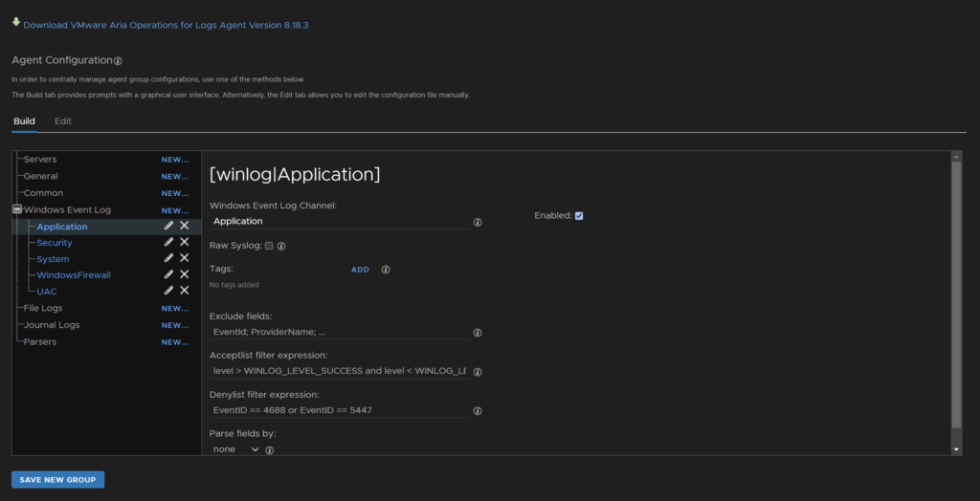This screenshot has width=980, height=501.
Task: Remove the System channel entry
Action: pos(185,258)
